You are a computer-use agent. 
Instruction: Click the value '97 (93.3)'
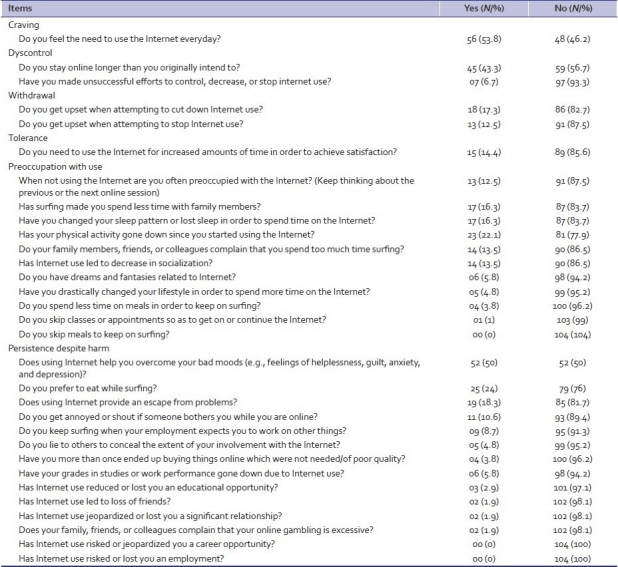point(572,82)
